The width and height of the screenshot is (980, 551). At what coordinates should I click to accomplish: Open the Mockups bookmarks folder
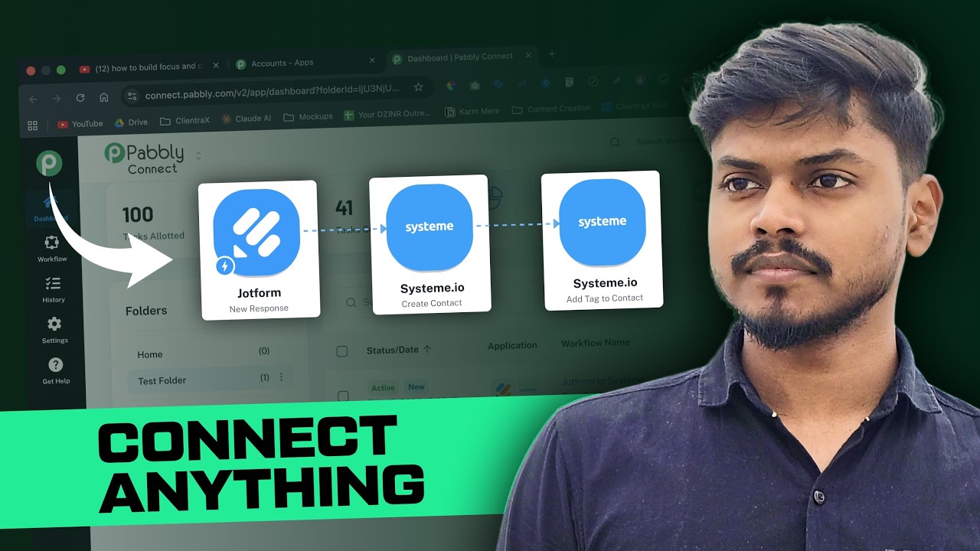coord(308,116)
